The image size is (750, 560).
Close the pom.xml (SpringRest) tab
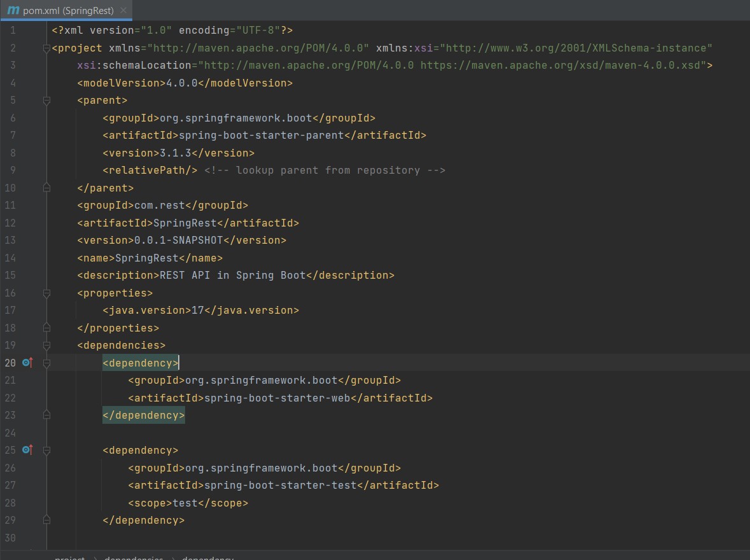pos(123,10)
